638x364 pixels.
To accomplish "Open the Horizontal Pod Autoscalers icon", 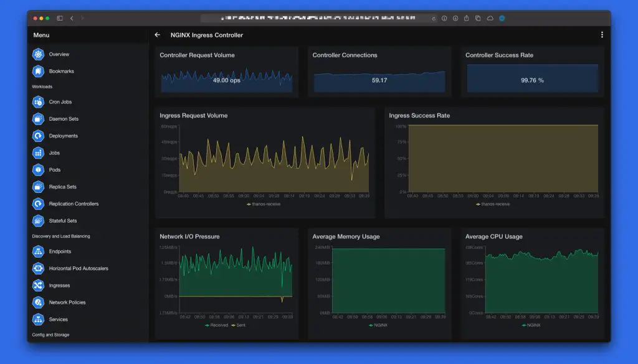I will click(38, 269).
